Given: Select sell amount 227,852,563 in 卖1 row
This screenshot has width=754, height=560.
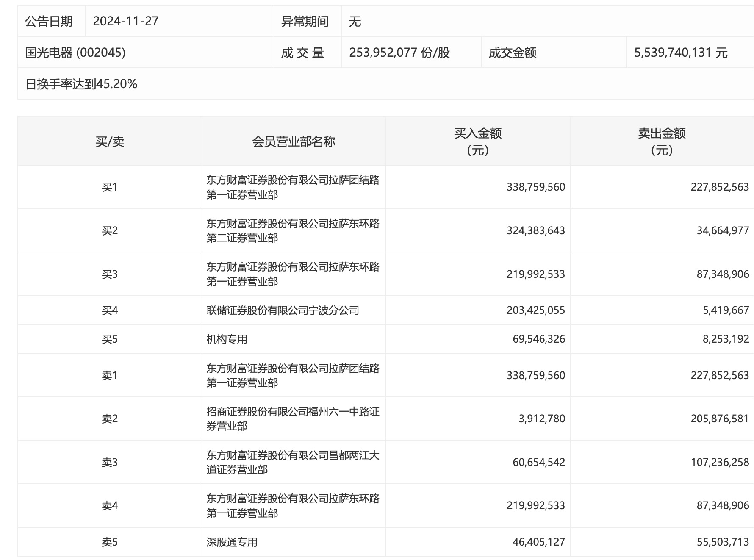Looking at the screenshot, I should click(x=720, y=375).
